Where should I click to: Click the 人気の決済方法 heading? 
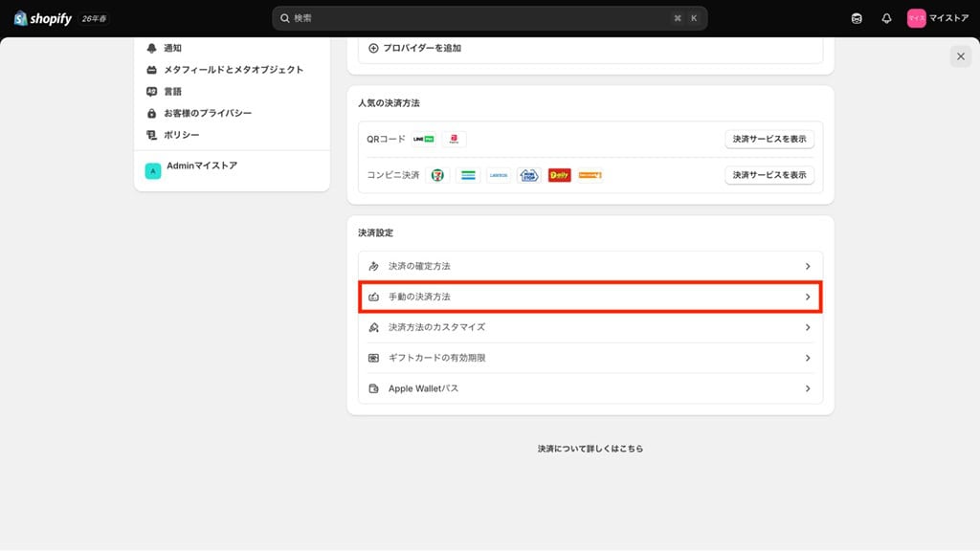[x=389, y=103]
